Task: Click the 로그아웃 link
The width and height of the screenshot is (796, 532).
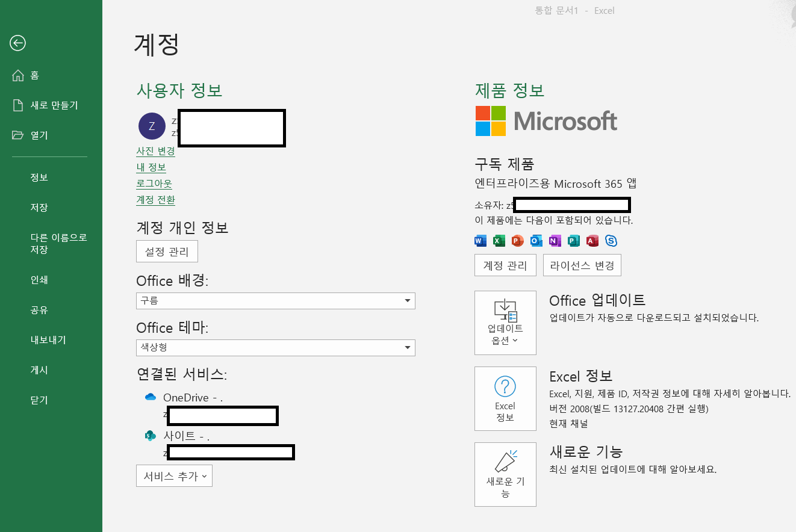Action: (154, 184)
